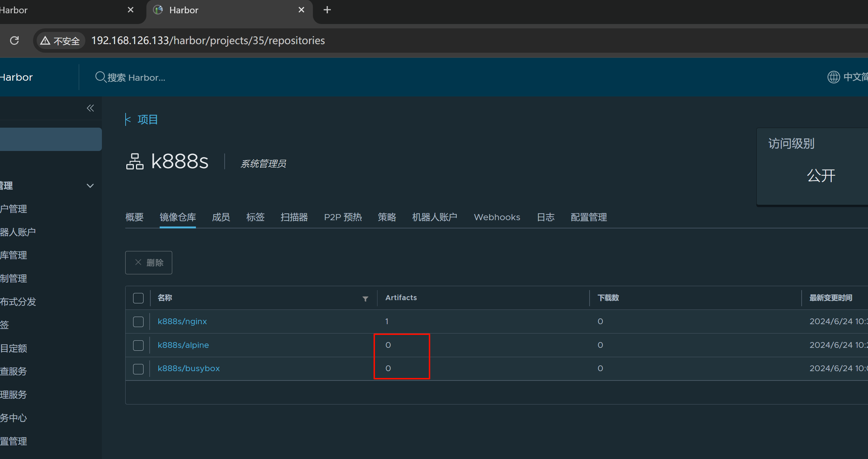Click the browser reload icon
This screenshot has width=868, height=459.
pyautogui.click(x=14, y=41)
